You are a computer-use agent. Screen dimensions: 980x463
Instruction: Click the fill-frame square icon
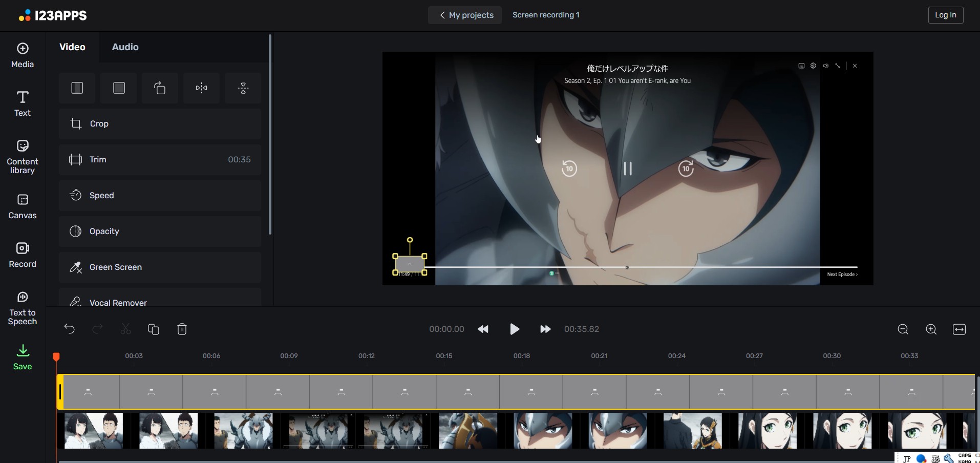pos(119,88)
